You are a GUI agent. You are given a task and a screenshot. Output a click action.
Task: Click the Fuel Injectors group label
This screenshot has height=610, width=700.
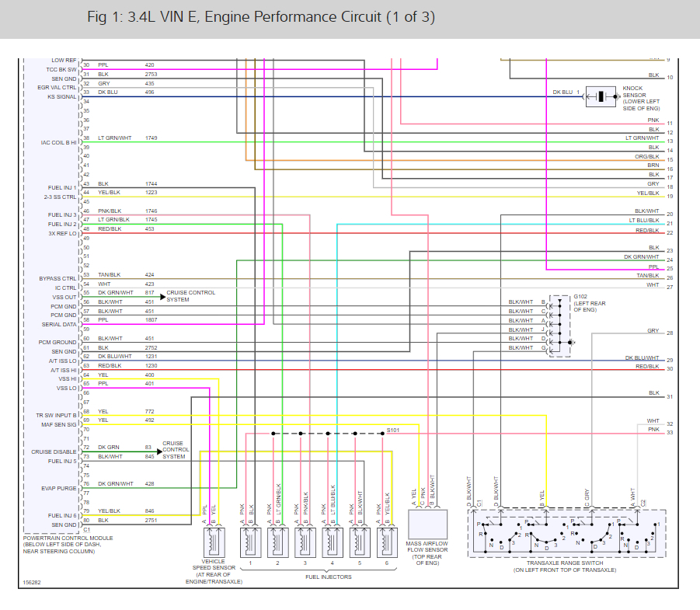329,577
